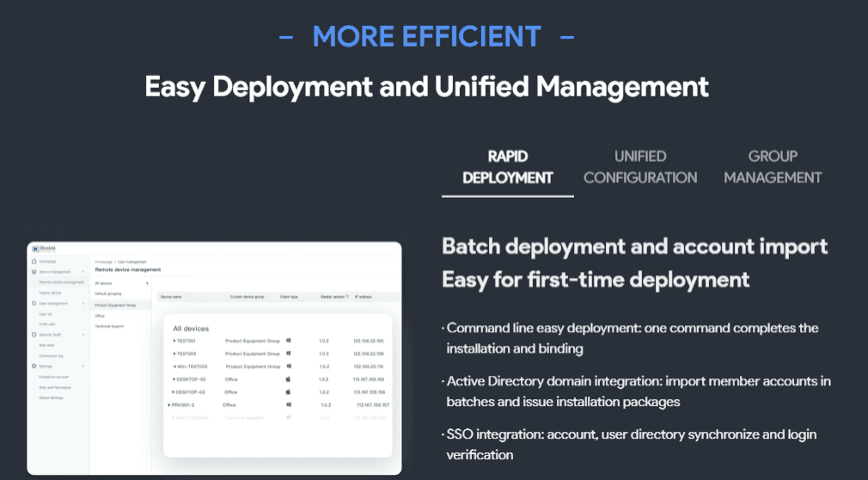Click the Client type column header
This screenshot has width=868, height=480.
tap(289, 297)
